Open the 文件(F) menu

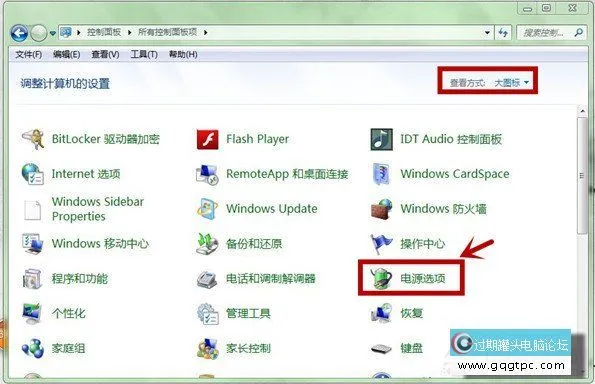coord(28,55)
